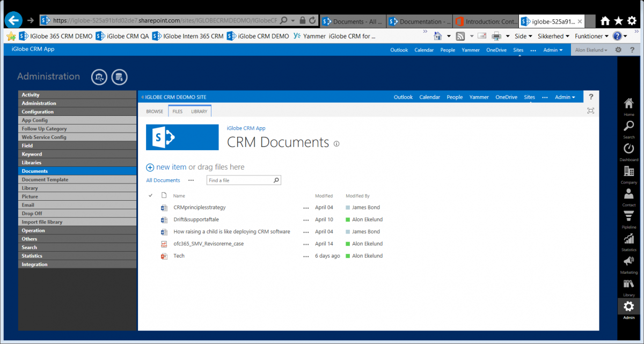Open 'How raising a child is like deploying CRM software'

coord(232,232)
